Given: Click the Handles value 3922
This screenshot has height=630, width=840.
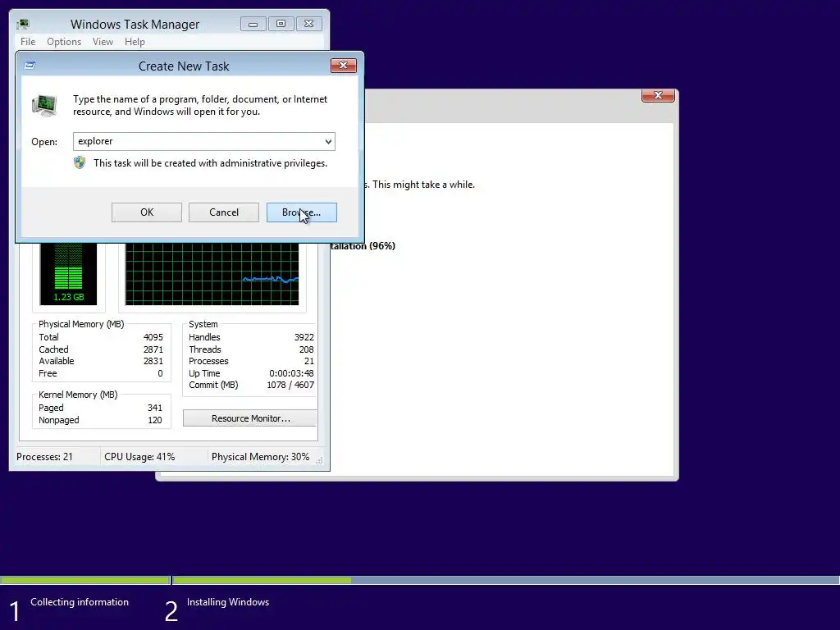Looking at the screenshot, I should click(x=304, y=337).
